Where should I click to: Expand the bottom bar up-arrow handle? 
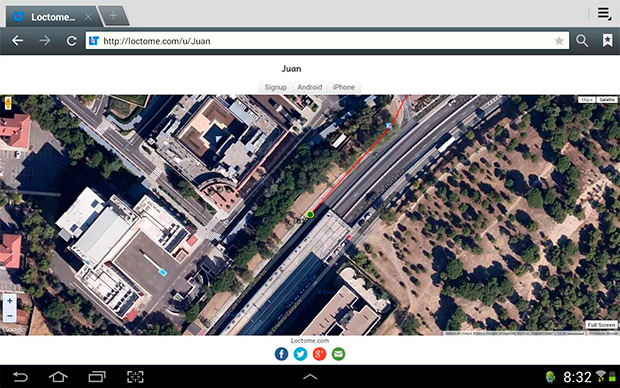tap(310, 377)
